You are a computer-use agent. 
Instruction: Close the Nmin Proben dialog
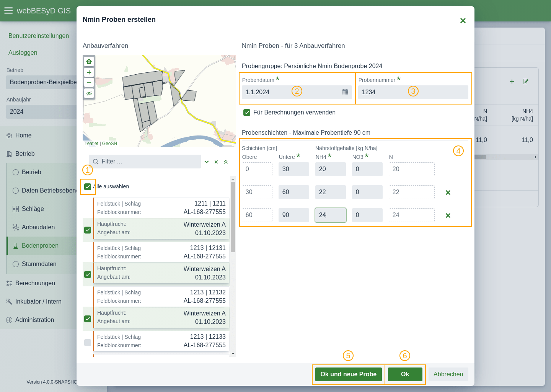click(463, 21)
